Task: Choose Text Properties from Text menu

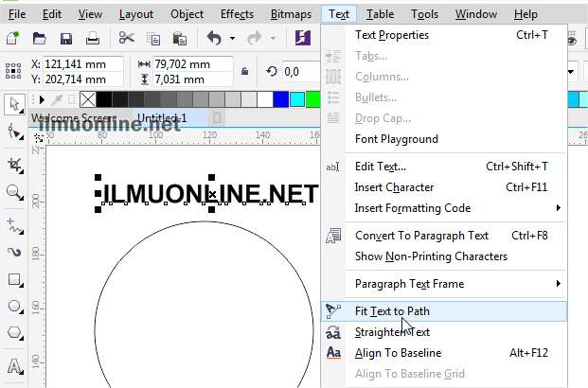Action: 444,35
